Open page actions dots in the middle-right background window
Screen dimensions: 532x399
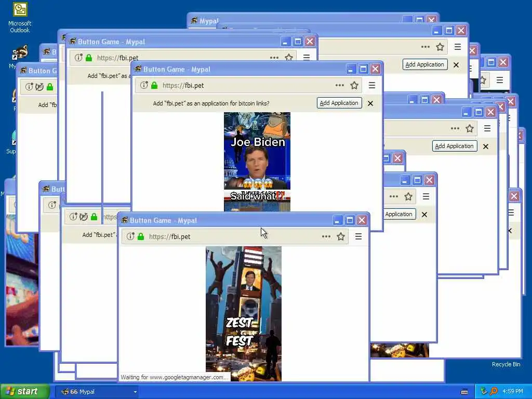[455, 128]
